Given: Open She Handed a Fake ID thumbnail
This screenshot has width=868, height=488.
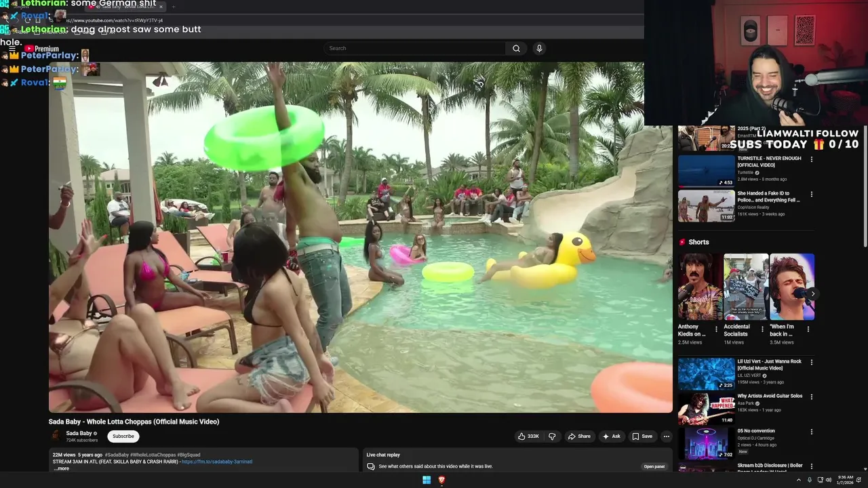Looking at the screenshot, I should point(706,205).
